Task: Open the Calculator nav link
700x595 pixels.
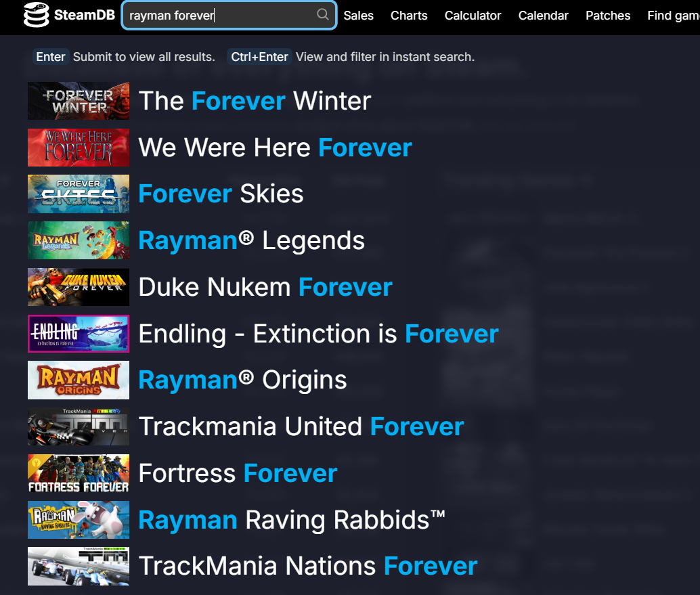Action: [x=473, y=16]
